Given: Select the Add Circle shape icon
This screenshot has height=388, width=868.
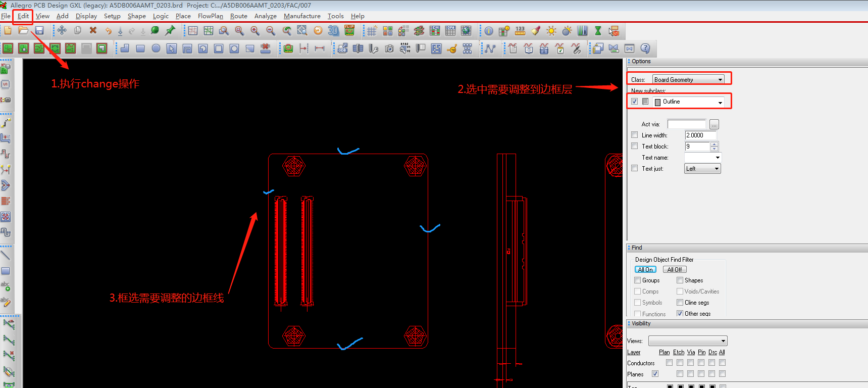Looking at the screenshot, I should 156,48.
